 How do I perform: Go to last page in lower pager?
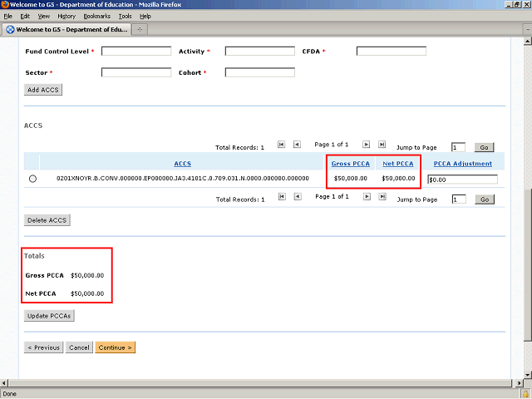[x=382, y=197]
